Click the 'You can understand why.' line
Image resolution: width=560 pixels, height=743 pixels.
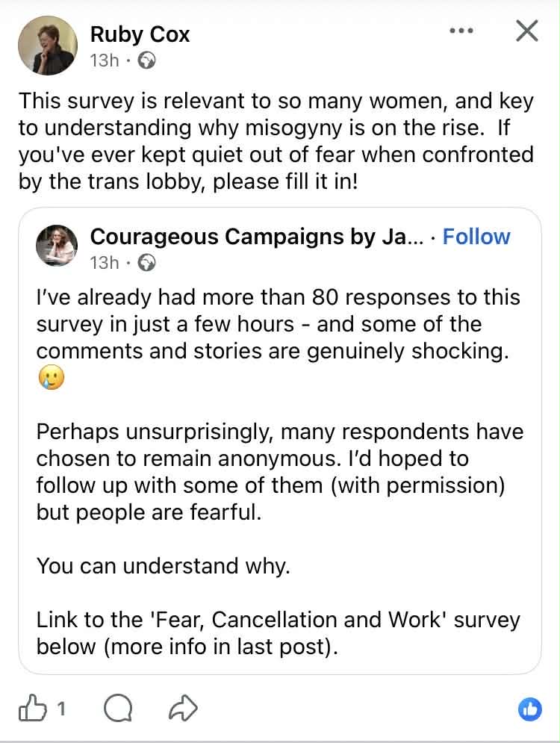point(163,566)
